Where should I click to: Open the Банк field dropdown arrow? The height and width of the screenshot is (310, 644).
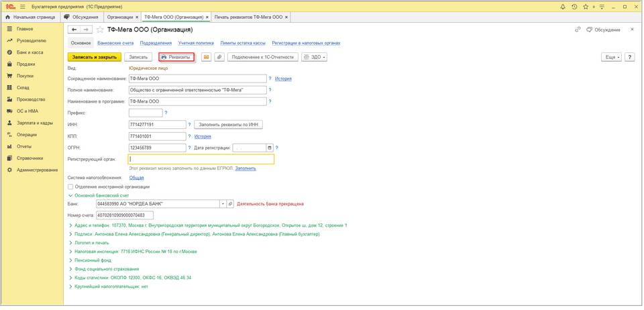[222, 203]
